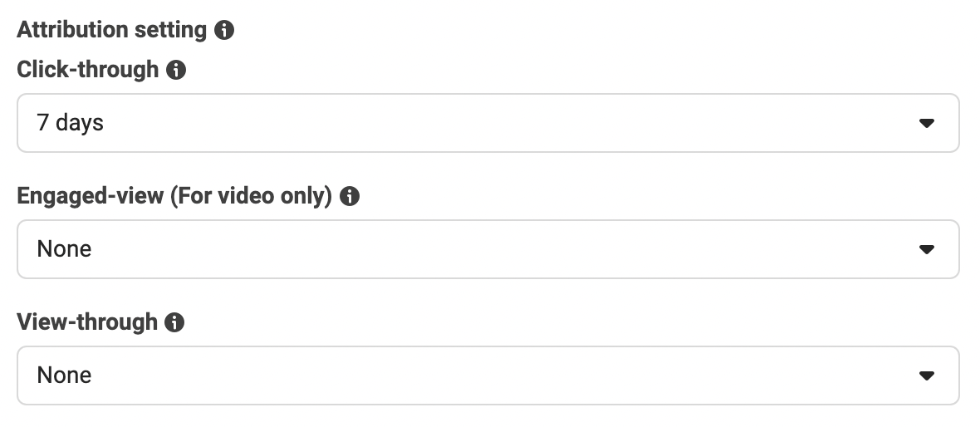
Task: Focus the Engaged-view combo box middle area
Action: click(488, 249)
